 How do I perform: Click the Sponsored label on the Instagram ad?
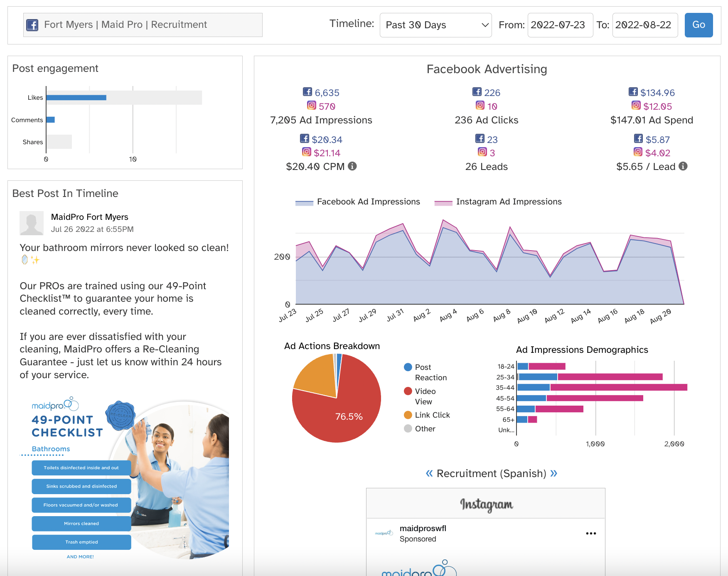[418, 539]
